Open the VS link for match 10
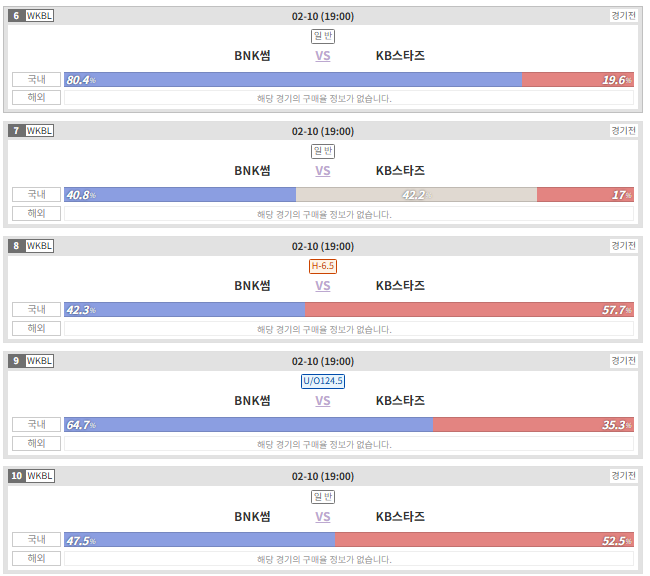 pyautogui.click(x=323, y=516)
